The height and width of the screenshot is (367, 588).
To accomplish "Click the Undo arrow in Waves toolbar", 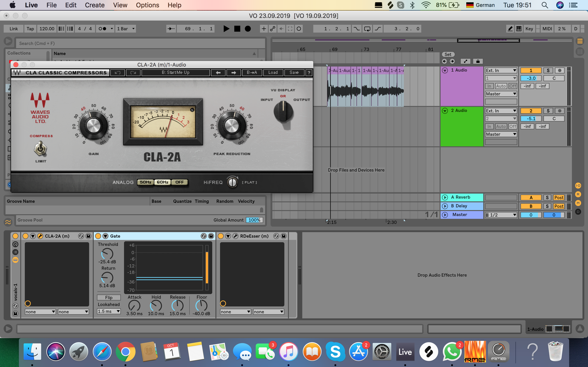I will [x=118, y=72].
